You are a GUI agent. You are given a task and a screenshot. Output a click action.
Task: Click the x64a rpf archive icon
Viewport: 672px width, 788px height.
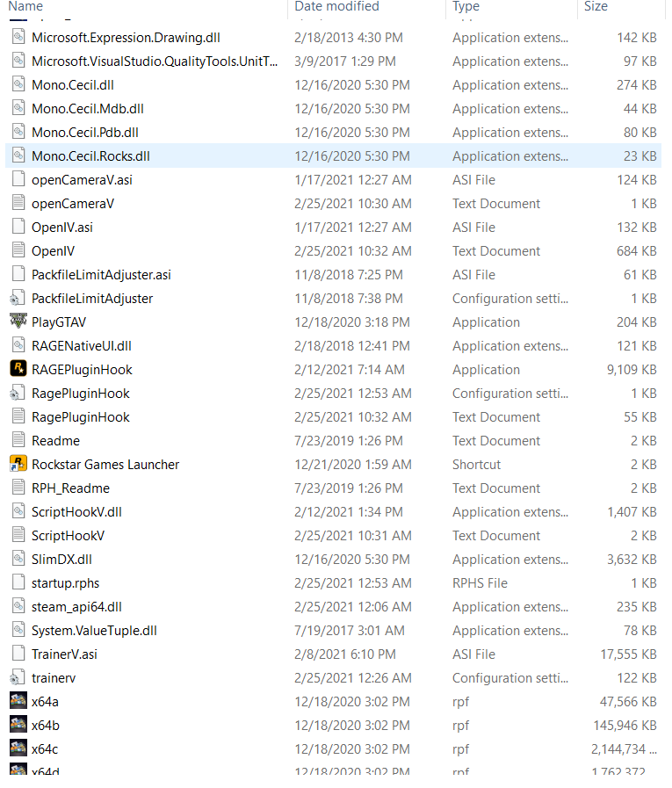[x=18, y=701]
